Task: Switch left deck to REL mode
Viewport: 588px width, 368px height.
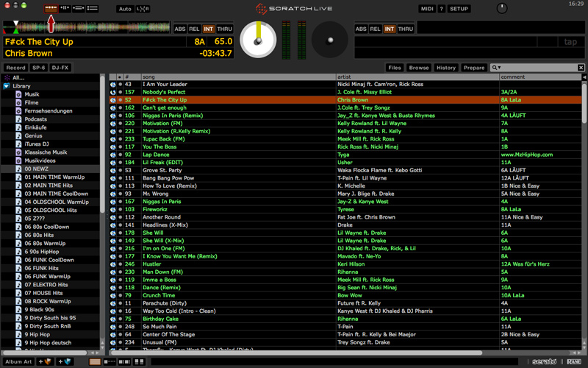Action: (194, 29)
